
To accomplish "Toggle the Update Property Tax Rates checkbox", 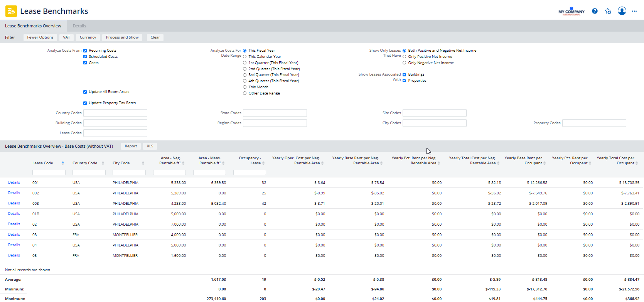I will [x=85, y=103].
